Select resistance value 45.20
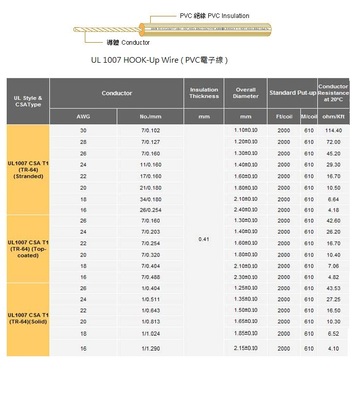Image resolution: width=360 pixels, height=403 pixels. point(333,153)
